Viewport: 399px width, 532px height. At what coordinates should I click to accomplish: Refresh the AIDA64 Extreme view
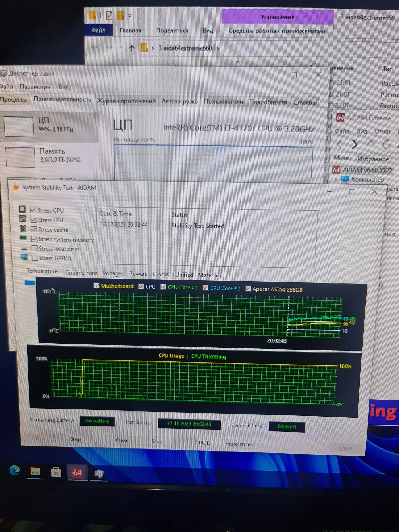click(x=386, y=144)
